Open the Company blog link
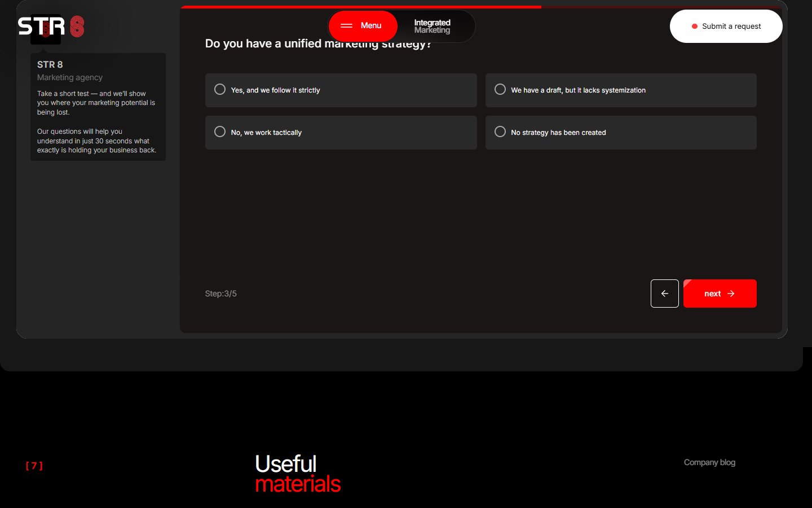Viewport: 812px width, 508px height. coord(709,462)
